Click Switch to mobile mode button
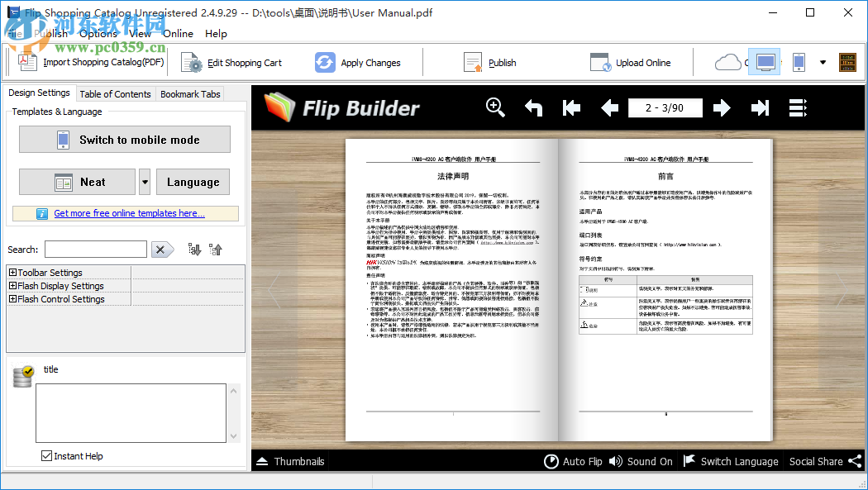 [x=124, y=139]
